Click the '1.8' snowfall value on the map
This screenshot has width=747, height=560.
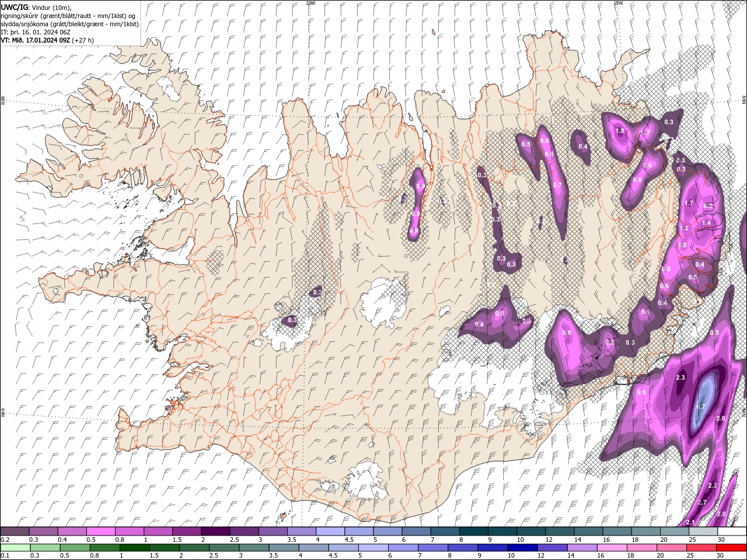[x=620, y=131]
